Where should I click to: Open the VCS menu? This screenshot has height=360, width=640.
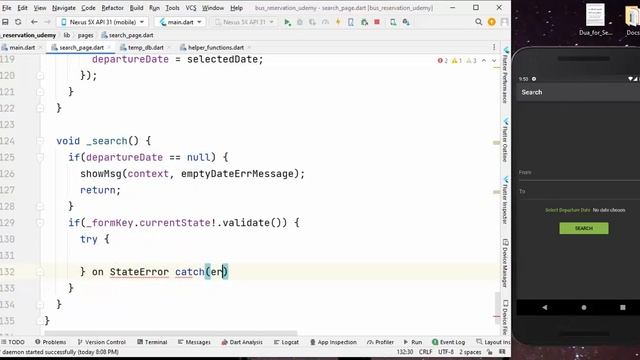(191, 8)
